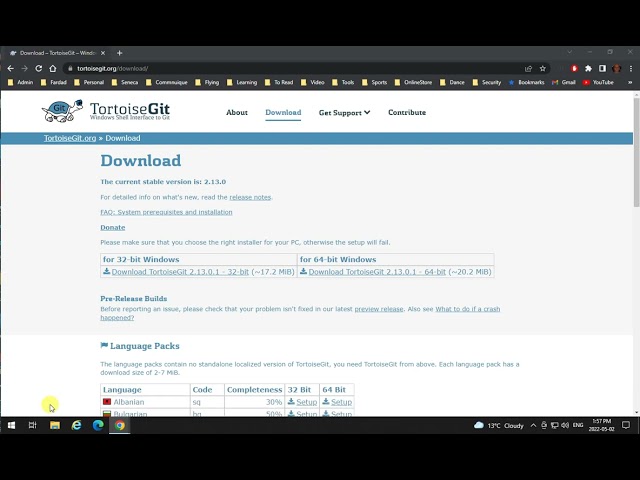The width and height of the screenshot is (640, 480).
Task: Open the Tools bookmarks folder
Action: (343, 82)
